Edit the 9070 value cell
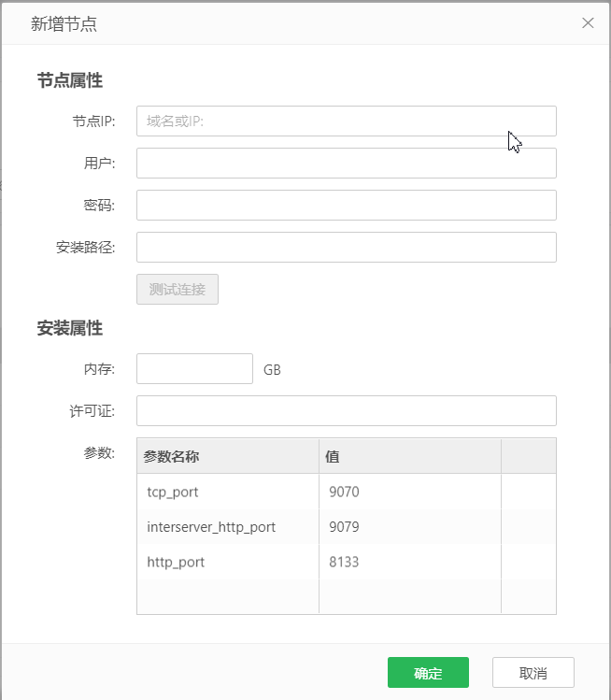This screenshot has height=700, width=611. 409,492
